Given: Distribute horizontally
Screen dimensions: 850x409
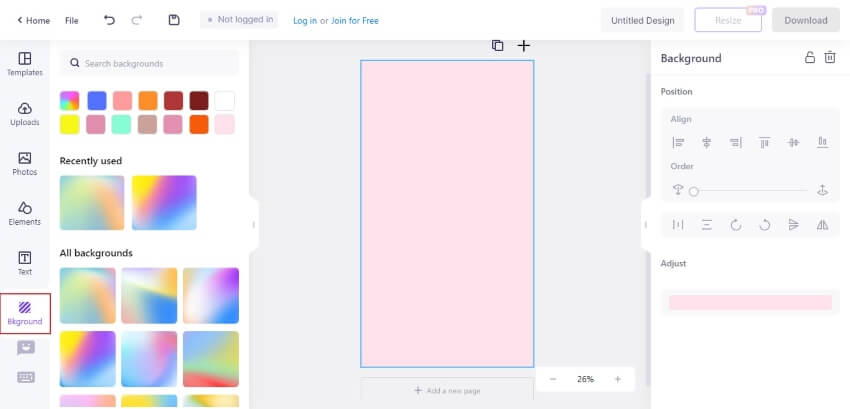Looking at the screenshot, I should point(678,225).
